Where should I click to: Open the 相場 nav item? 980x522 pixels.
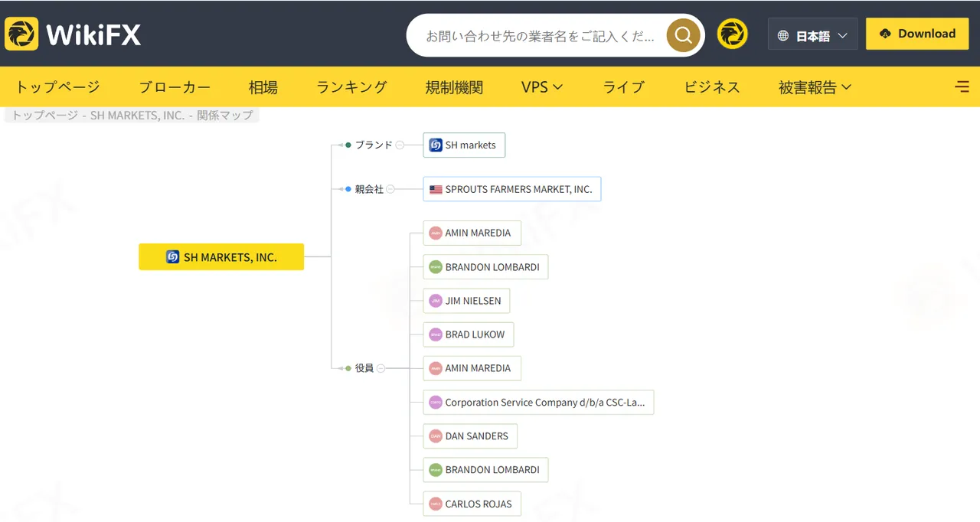[263, 87]
